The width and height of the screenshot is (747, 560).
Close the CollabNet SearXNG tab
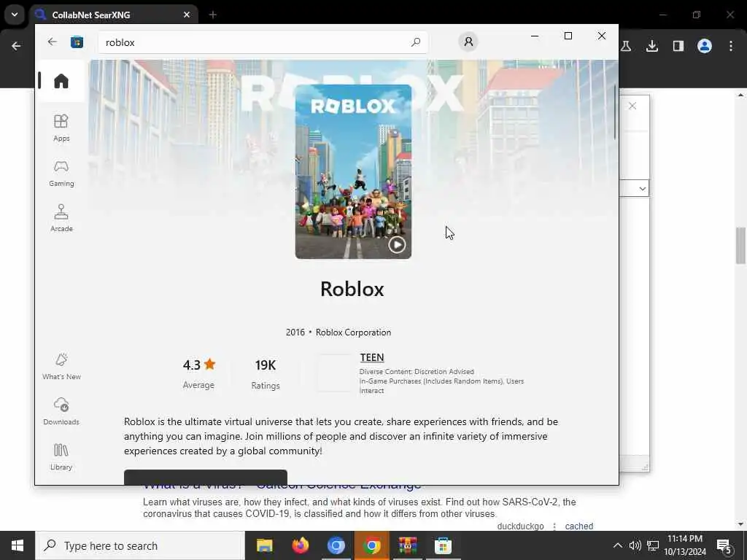point(187,15)
